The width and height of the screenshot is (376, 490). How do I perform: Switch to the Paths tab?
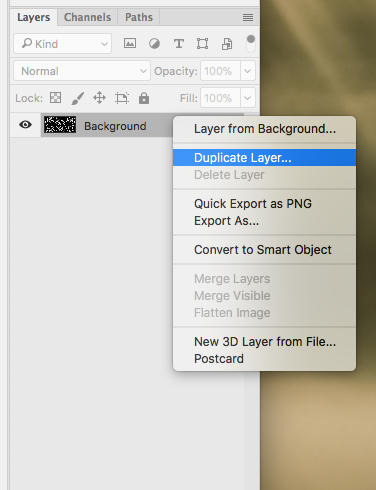139,17
